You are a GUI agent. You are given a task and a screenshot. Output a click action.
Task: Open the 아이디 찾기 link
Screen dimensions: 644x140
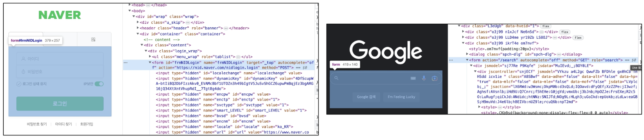coord(63,124)
